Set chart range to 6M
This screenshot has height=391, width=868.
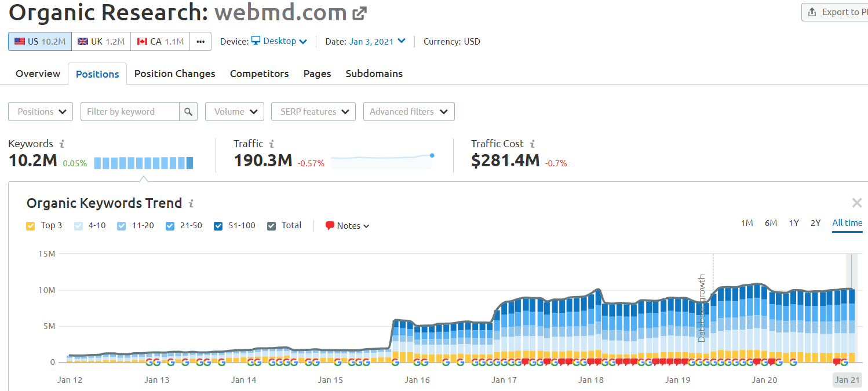(x=771, y=223)
